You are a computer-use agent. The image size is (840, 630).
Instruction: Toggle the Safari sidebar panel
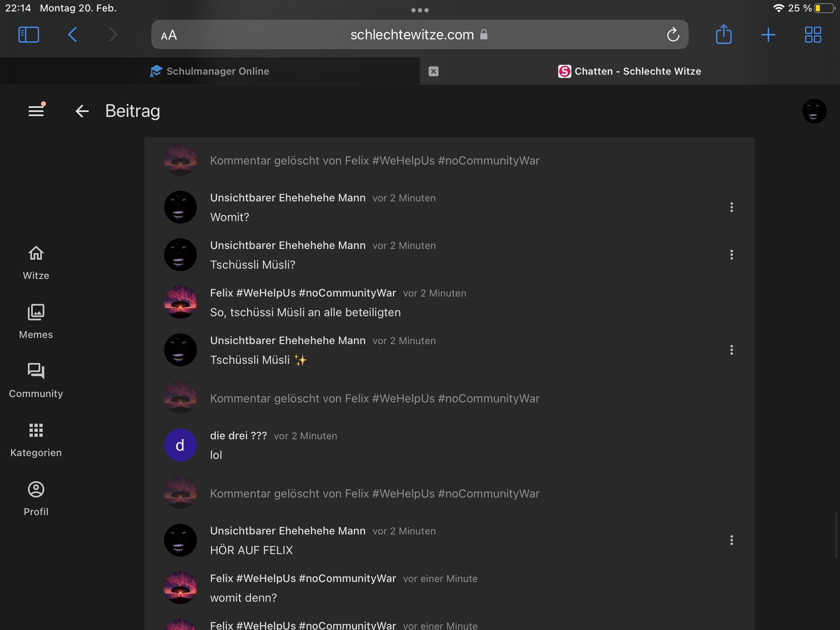point(29,35)
